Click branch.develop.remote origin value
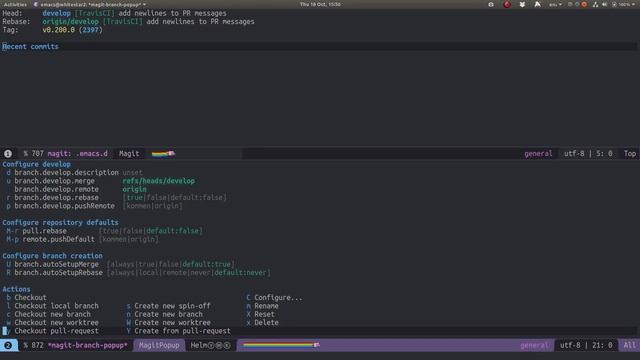This screenshot has height=360, width=640. [x=134, y=189]
